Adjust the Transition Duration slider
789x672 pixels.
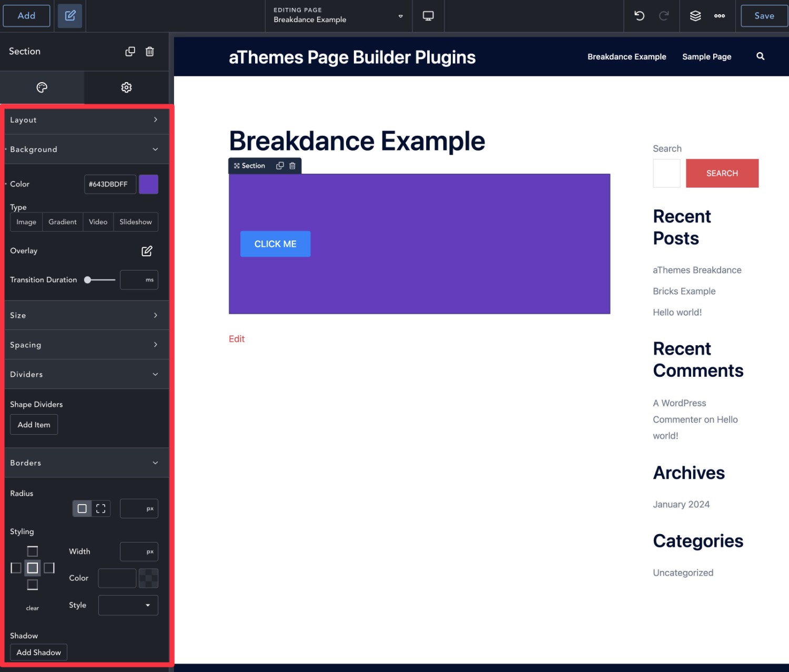pyautogui.click(x=99, y=280)
